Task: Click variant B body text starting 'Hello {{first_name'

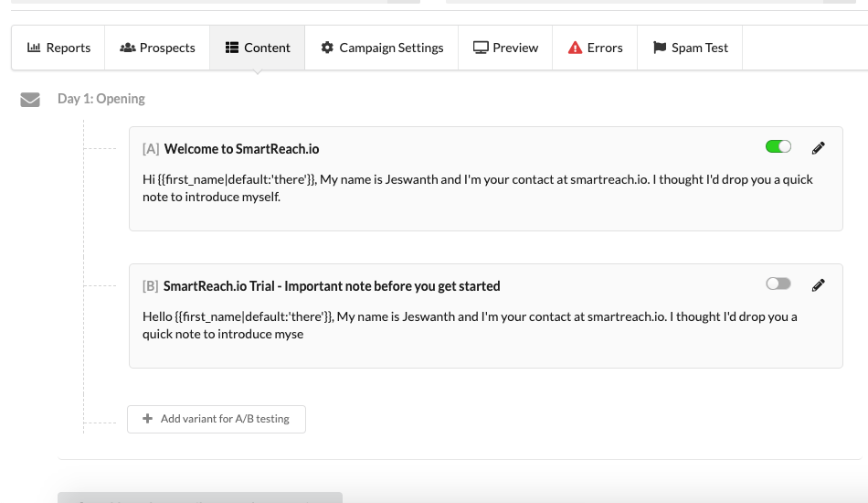Action: pyautogui.click(x=470, y=326)
